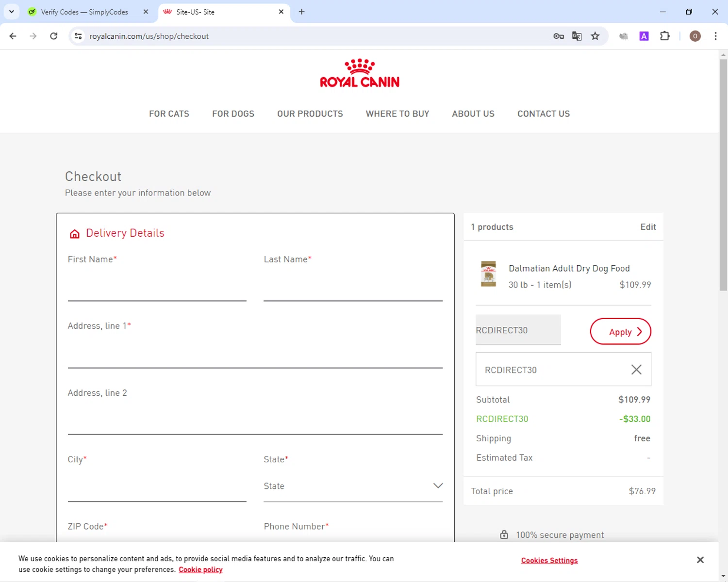Apply the promo code

tap(620, 332)
